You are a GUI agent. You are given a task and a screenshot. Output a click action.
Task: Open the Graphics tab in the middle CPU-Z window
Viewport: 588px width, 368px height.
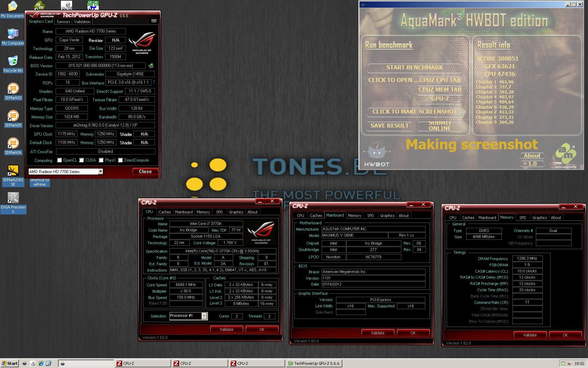point(387,216)
